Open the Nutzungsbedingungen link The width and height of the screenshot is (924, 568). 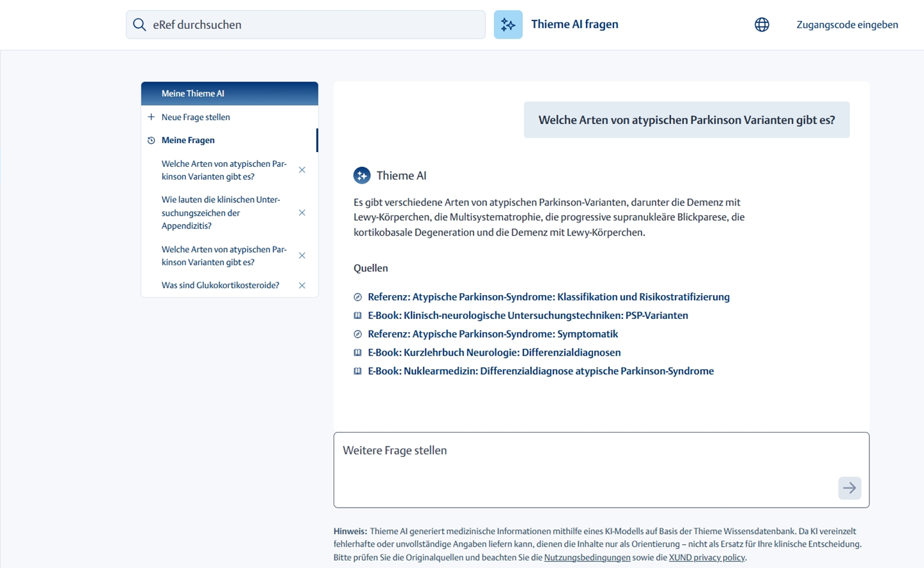(587, 557)
